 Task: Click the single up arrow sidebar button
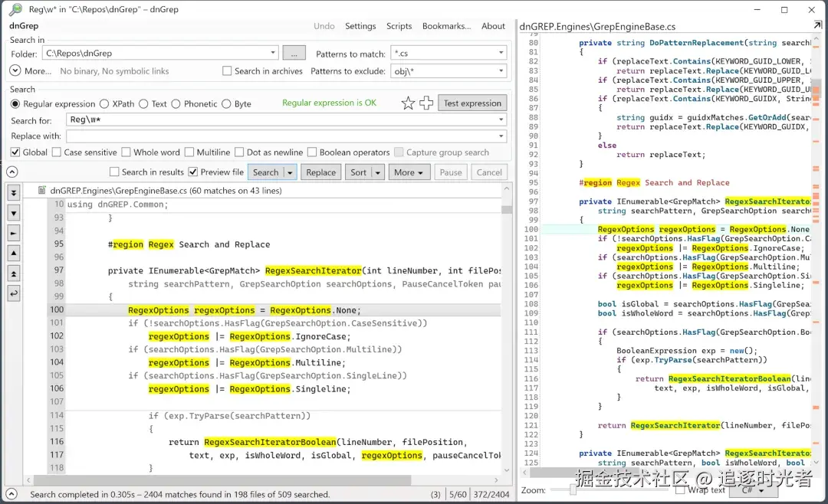coord(14,254)
